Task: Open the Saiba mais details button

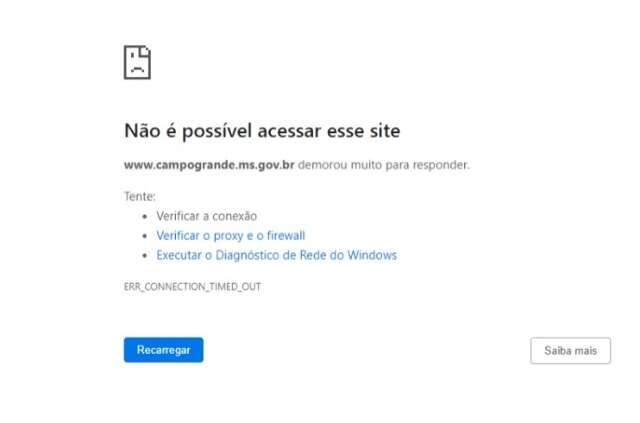Action: coord(571,350)
